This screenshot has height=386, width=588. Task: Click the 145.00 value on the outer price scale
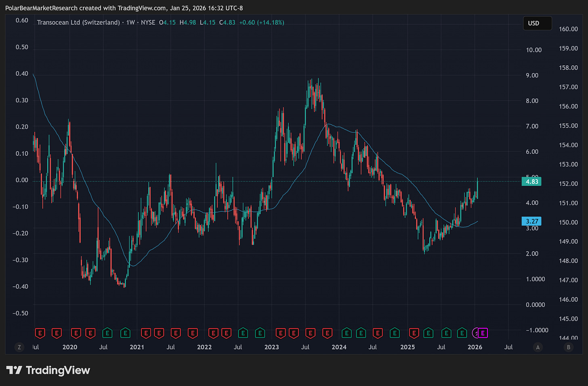tap(568, 319)
